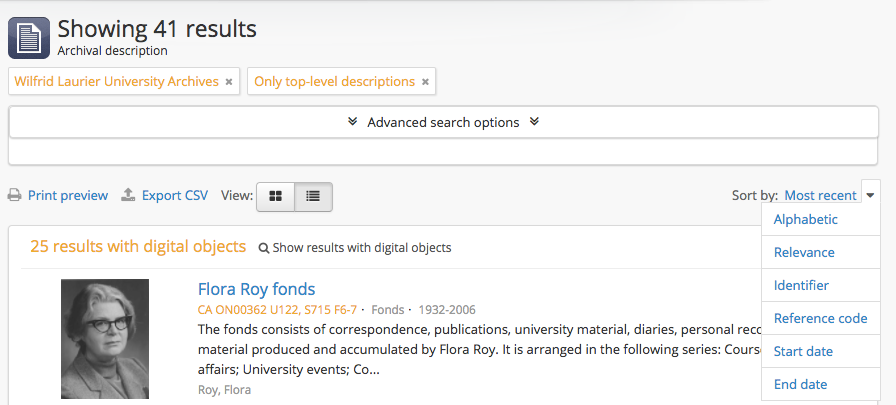The width and height of the screenshot is (896, 405).
Task: Sort results by End date
Action: coord(800,385)
